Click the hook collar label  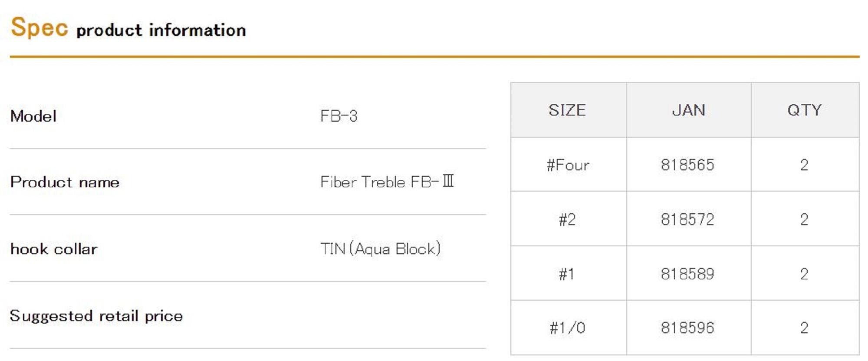point(54,249)
